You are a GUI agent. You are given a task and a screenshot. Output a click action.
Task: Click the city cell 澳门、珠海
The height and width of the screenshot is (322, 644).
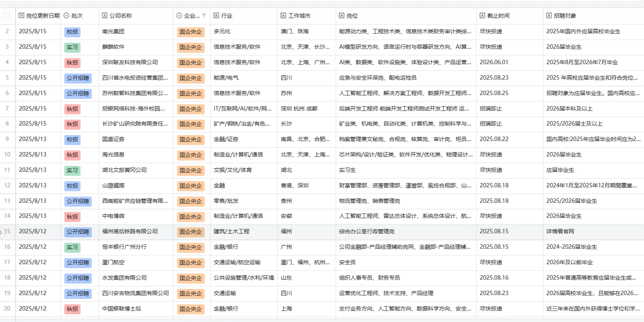click(307, 32)
